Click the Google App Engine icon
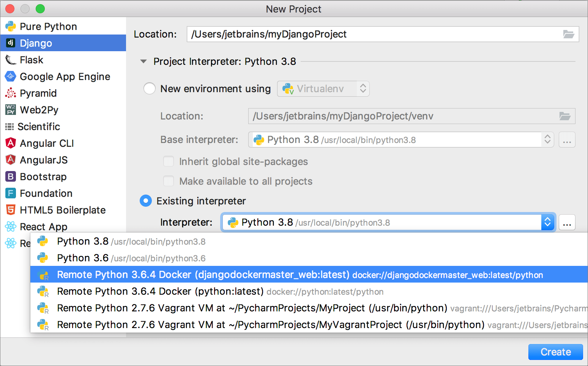The width and height of the screenshot is (588, 366). [10, 77]
